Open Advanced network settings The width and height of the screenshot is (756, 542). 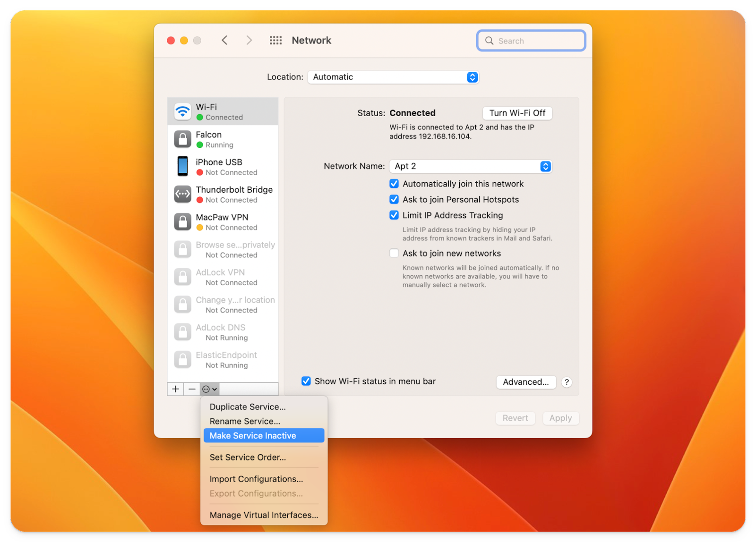tap(525, 382)
